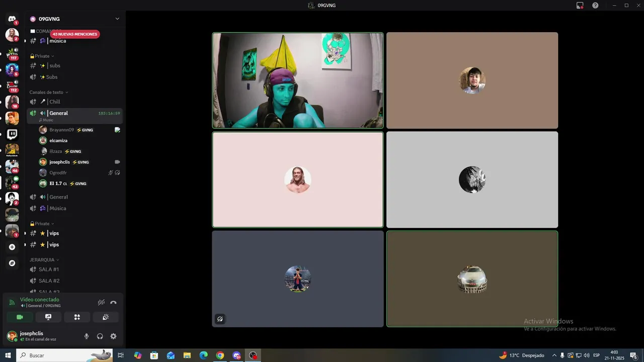This screenshot has height=362, width=644.
Task: Share your screen button
Action: click(x=48, y=317)
